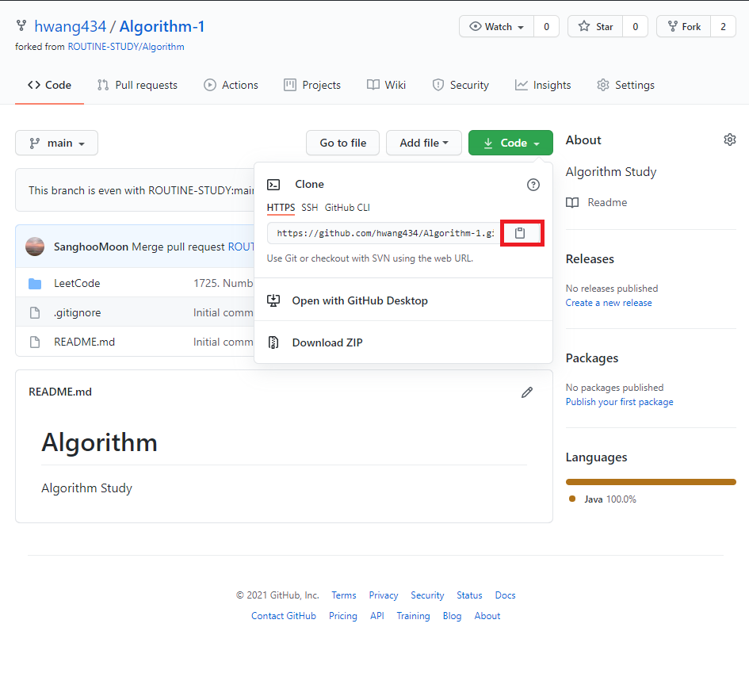Screen dimensions: 749x700
Task: Open the footer Privacy link
Action: tap(384, 595)
